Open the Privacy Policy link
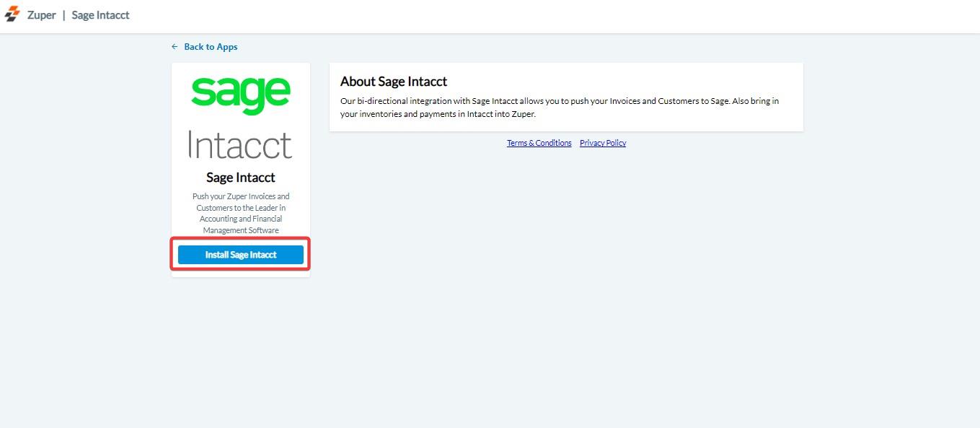This screenshot has height=428, width=980. [603, 142]
